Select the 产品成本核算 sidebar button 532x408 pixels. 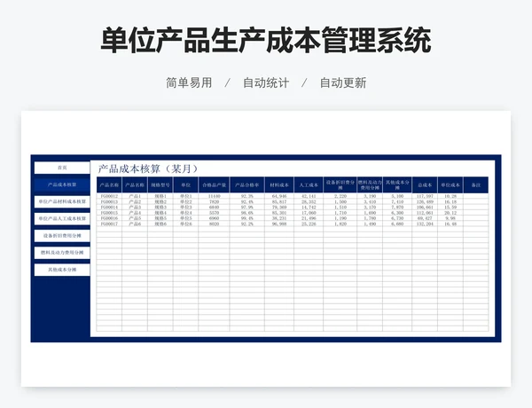click(62, 184)
